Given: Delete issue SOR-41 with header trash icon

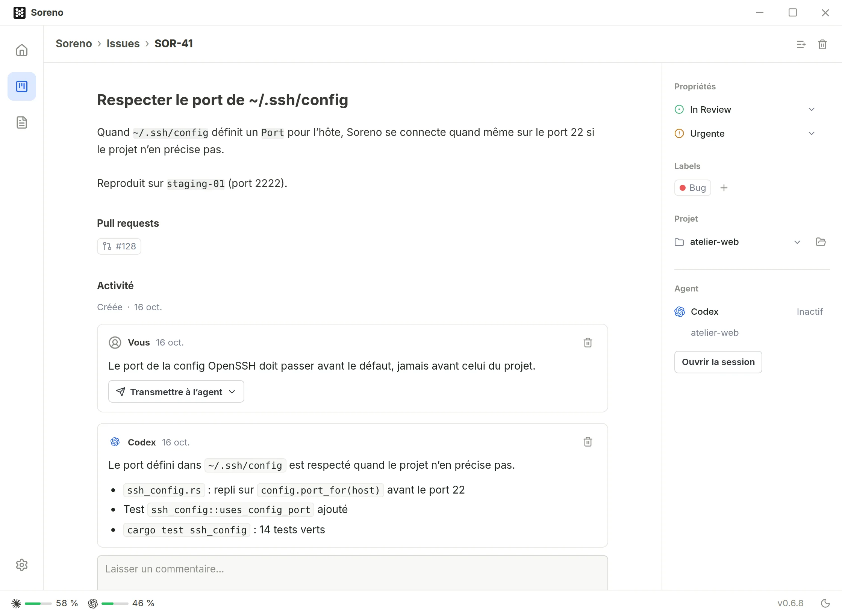Looking at the screenshot, I should (x=822, y=44).
